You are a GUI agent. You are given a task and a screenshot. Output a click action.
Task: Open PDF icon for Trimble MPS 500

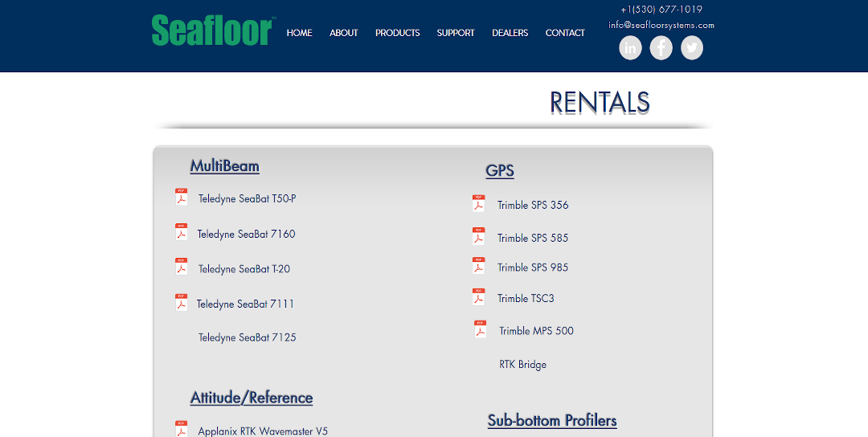click(x=481, y=329)
